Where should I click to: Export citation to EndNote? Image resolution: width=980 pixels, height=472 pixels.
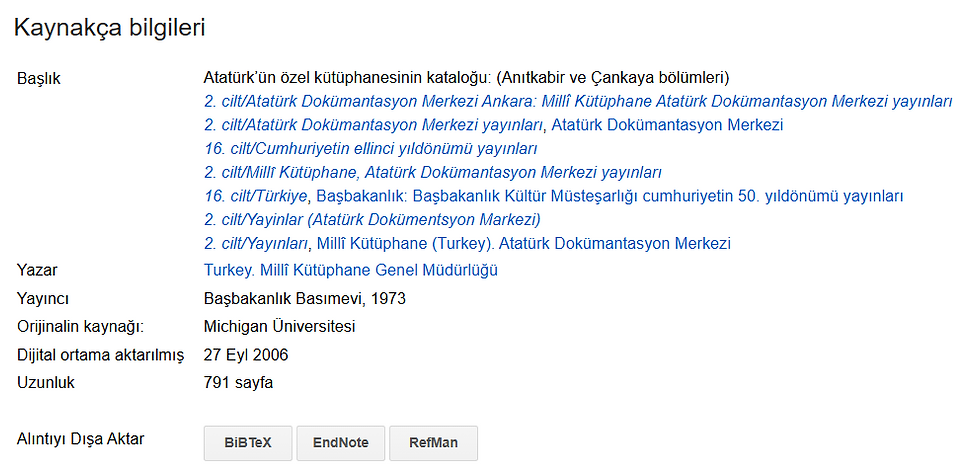pyautogui.click(x=340, y=442)
